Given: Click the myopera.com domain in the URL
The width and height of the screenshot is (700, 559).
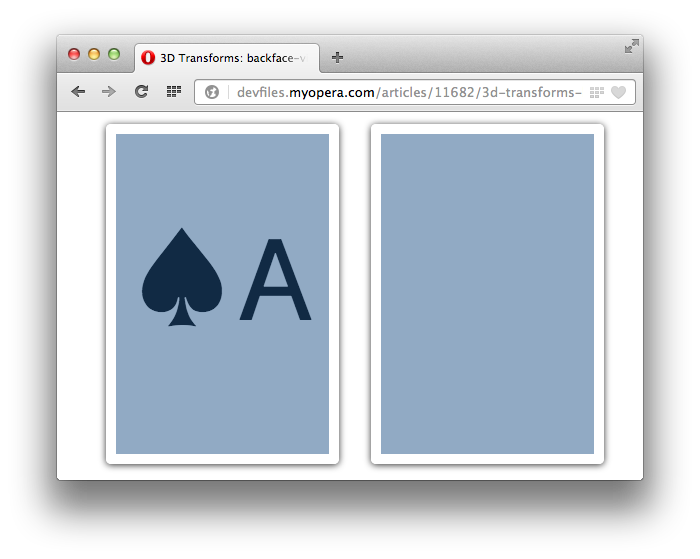Looking at the screenshot, I should pos(332,92).
